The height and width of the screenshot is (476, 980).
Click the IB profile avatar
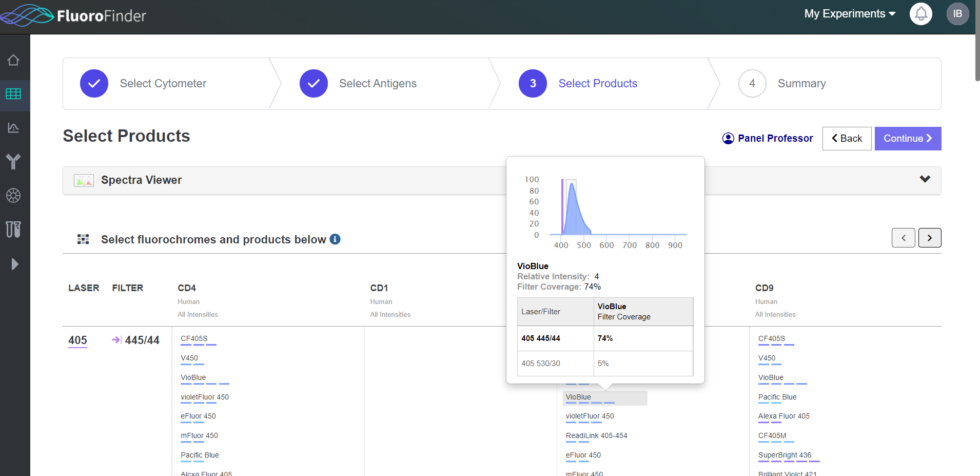click(957, 14)
